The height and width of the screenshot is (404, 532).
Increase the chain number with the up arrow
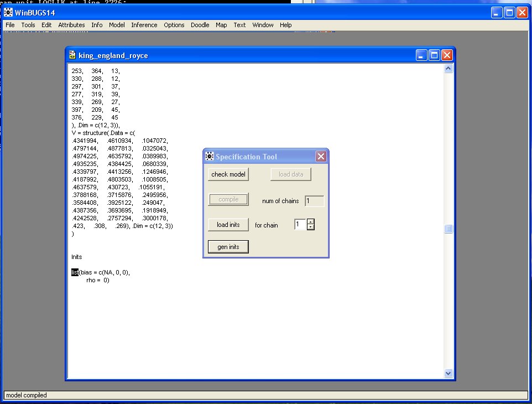(x=310, y=222)
